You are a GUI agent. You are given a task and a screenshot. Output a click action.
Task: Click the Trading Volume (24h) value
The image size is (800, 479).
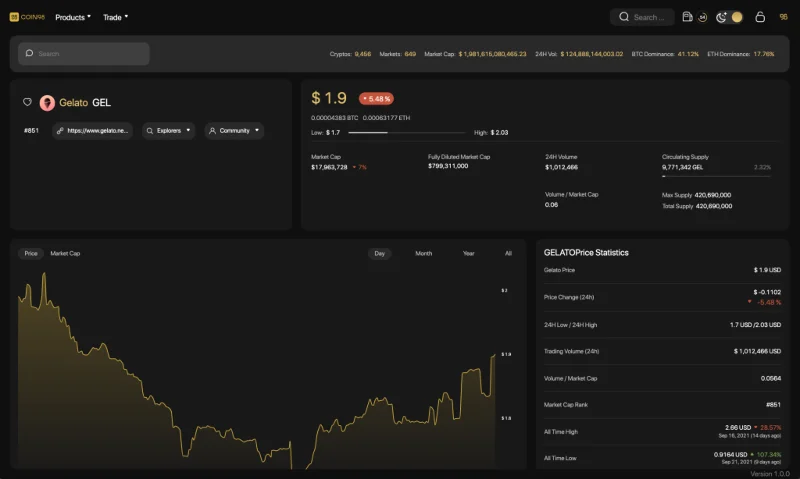757,351
